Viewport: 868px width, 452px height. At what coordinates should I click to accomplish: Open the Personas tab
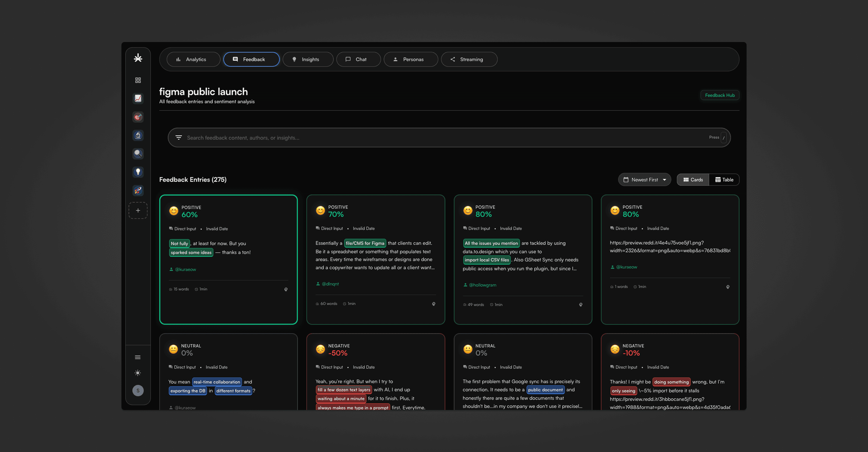tap(410, 59)
